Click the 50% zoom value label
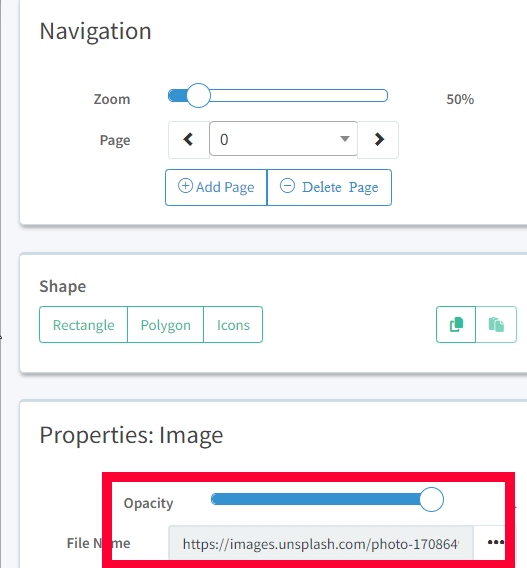 (x=460, y=99)
